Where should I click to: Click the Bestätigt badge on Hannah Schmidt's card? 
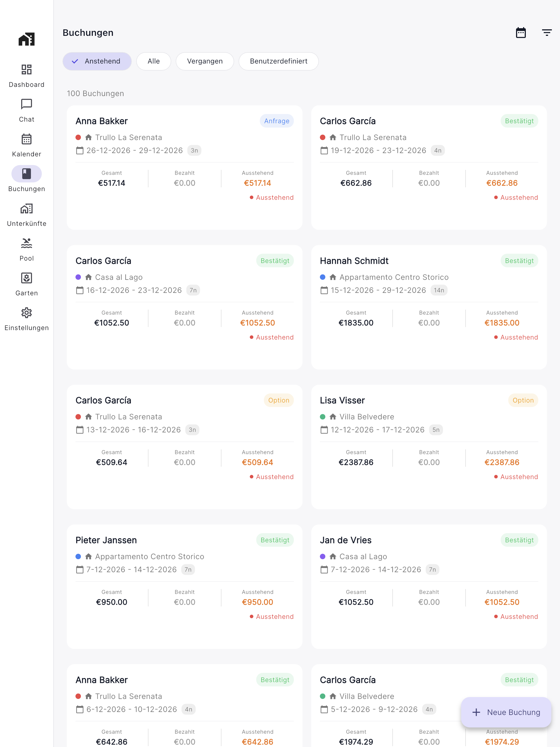519,261
